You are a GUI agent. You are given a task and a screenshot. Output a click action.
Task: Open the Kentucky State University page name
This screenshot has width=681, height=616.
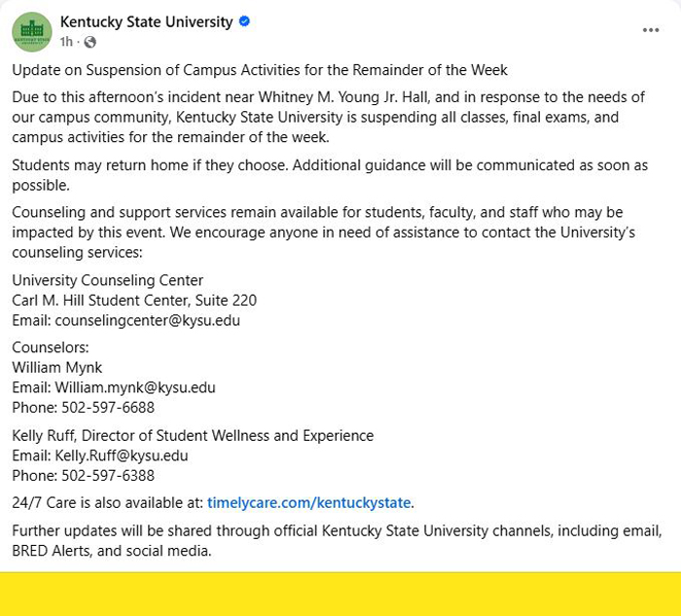pos(146,21)
